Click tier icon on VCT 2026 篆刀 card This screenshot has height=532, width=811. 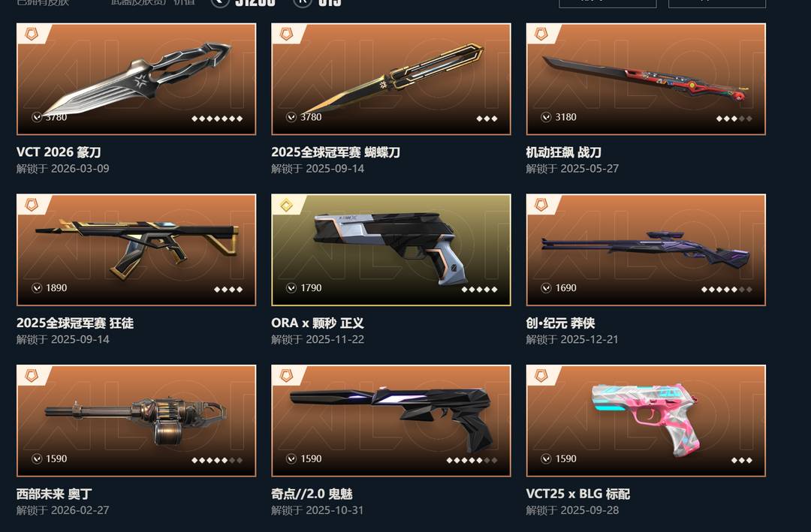point(32,34)
